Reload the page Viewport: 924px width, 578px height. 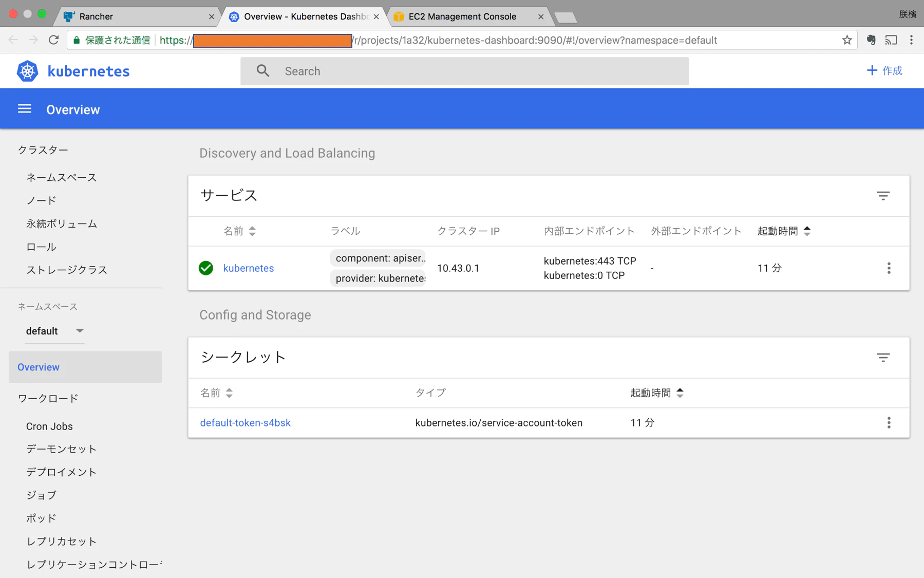click(53, 40)
